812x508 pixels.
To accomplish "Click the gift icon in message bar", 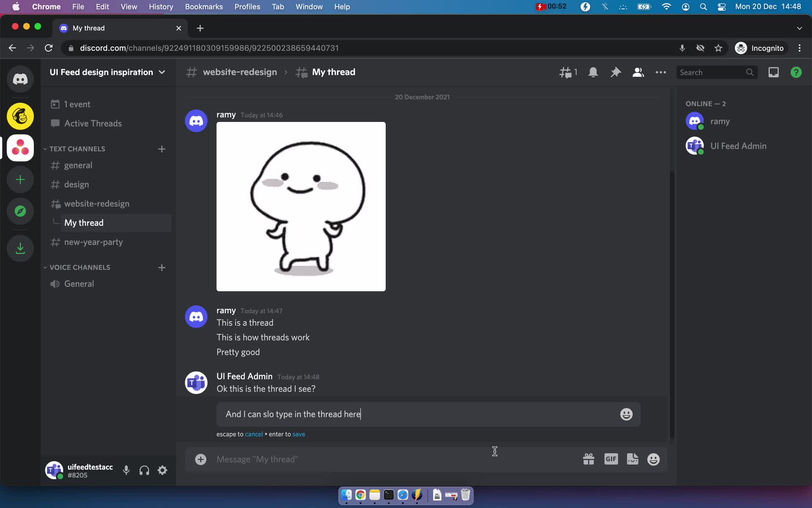I will click(589, 459).
